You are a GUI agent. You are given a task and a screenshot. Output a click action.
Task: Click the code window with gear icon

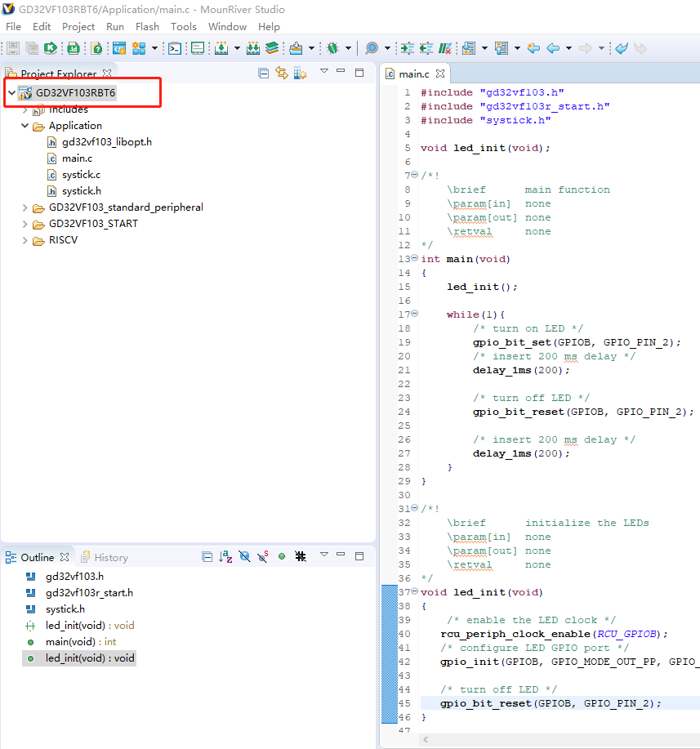pyautogui.click(x=119, y=48)
